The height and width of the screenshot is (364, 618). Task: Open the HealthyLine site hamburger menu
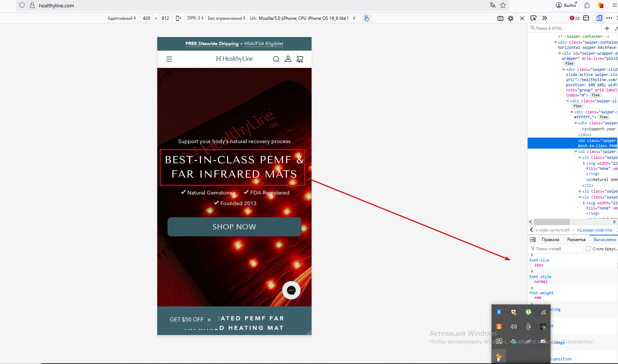169,59
